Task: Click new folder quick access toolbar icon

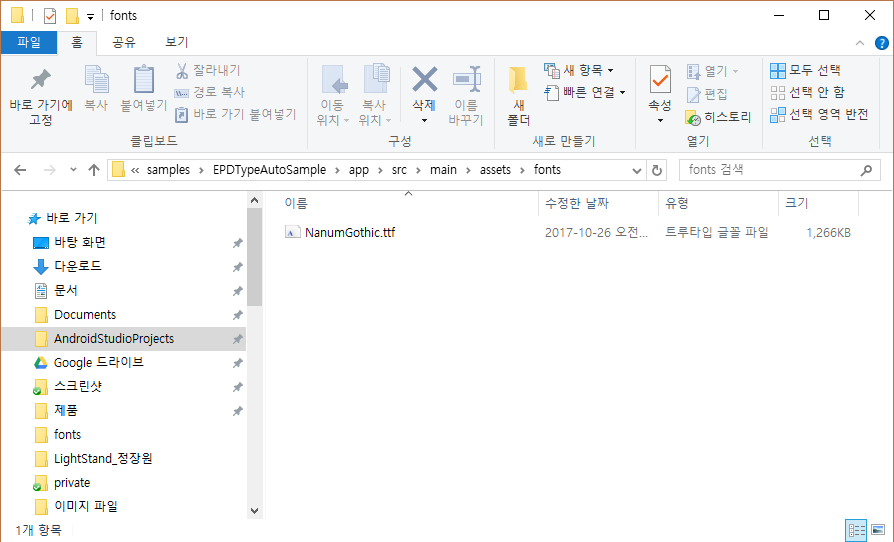Action: click(x=72, y=15)
